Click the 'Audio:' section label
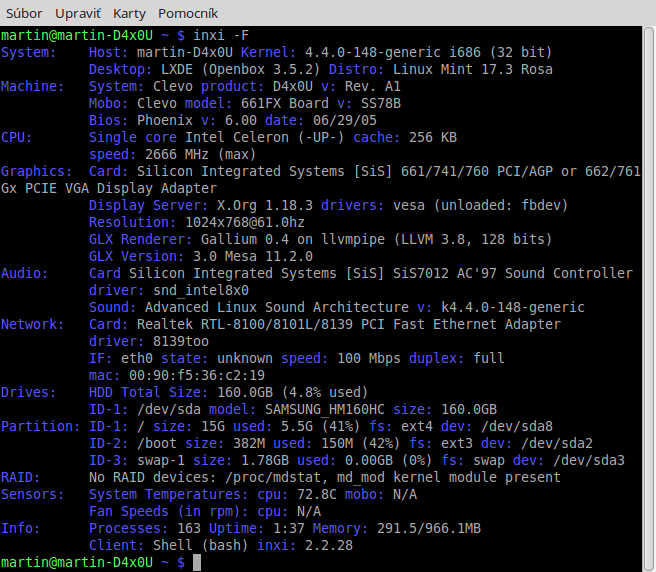The height and width of the screenshot is (572, 656). pos(26,273)
